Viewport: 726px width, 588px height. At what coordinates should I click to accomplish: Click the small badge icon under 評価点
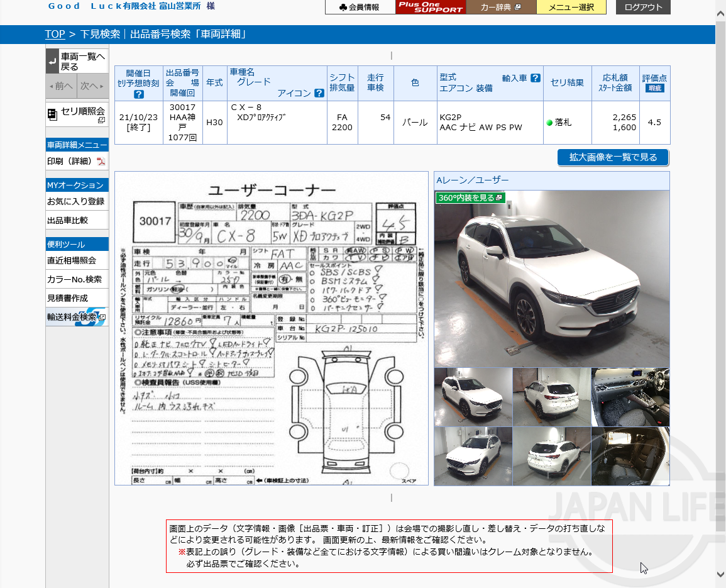pos(656,88)
